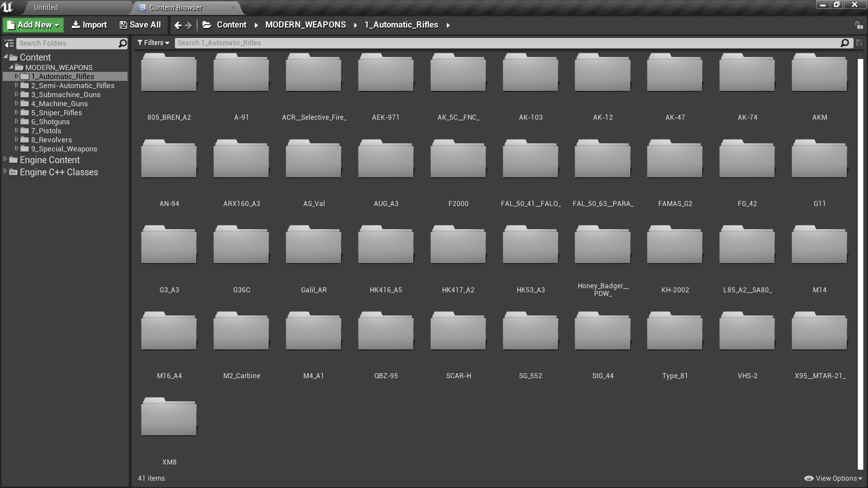Image resolution: width=868 pixels, height=488 pixels.
Task: Click the forward navigation arrow
Action: tap(188, 24)
